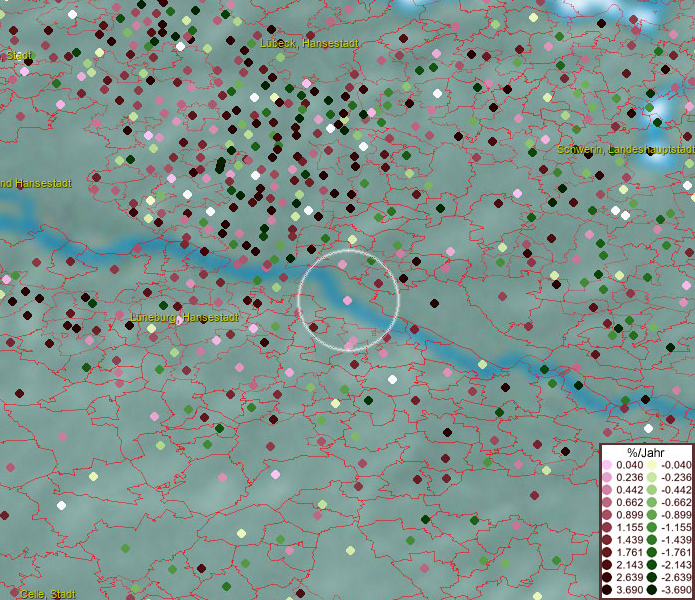
Task: Select the swatch beside -0.662
Action: click(652, 503)
